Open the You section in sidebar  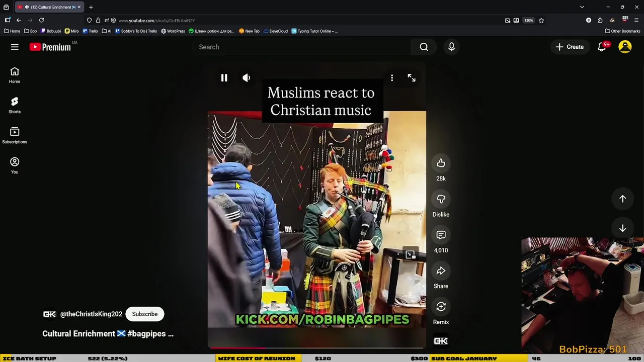coord(15,166)
